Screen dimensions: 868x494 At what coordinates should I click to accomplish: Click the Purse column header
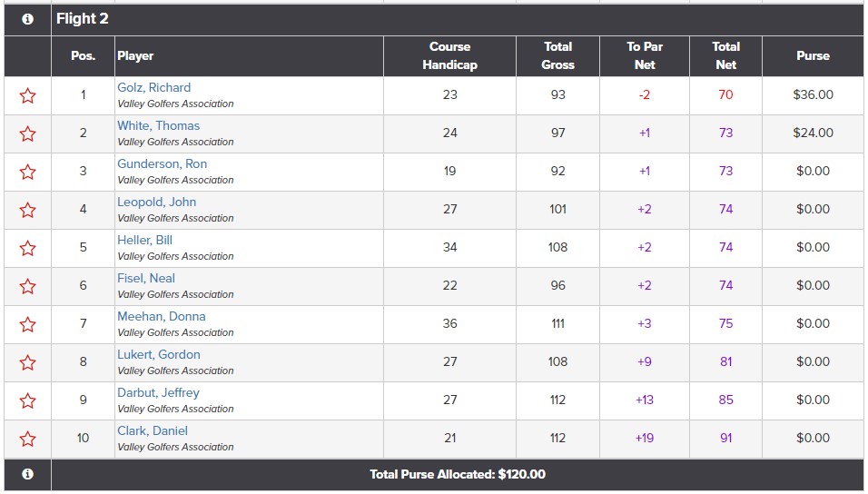coord(813,56)
